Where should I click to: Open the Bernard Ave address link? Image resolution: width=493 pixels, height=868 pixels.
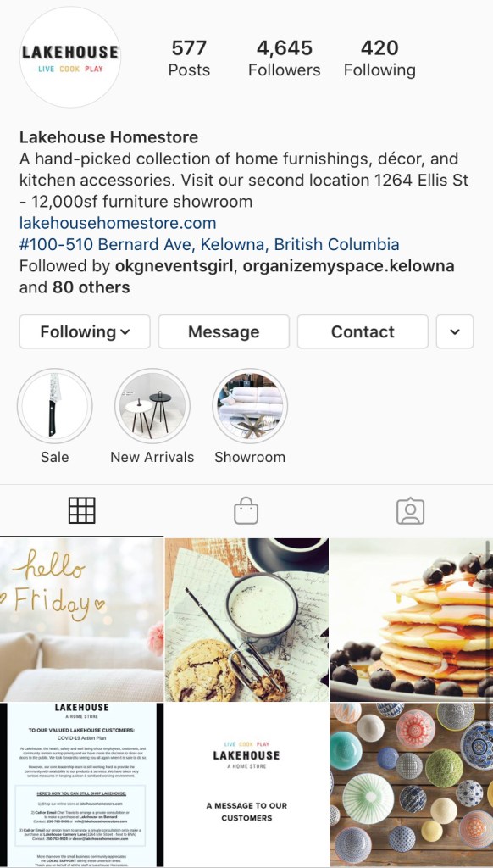point(209,244)
